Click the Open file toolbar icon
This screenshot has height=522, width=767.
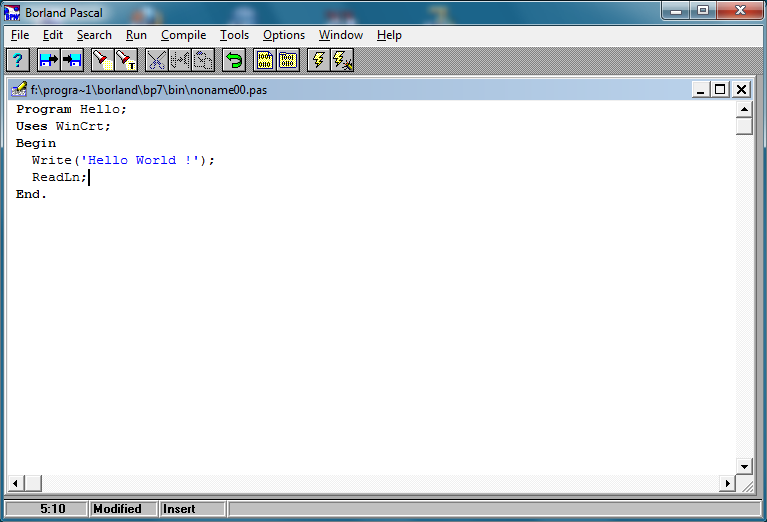(x=48, y=60)
